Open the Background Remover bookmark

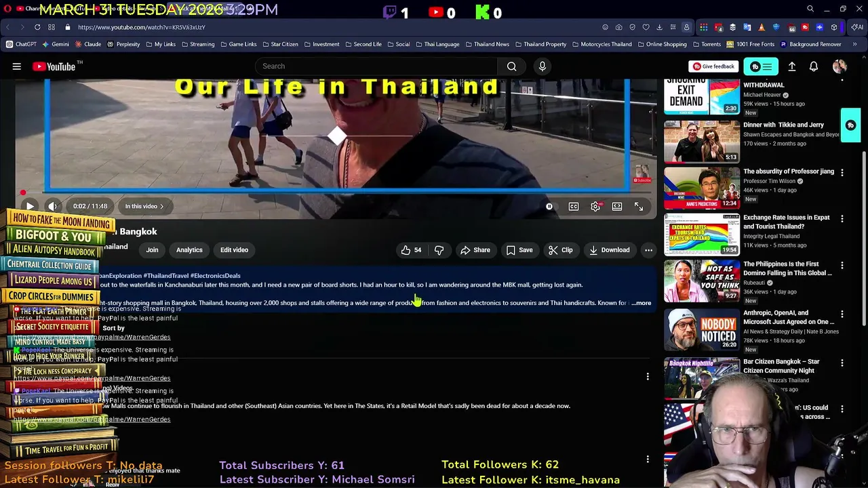tap(811, 44)
